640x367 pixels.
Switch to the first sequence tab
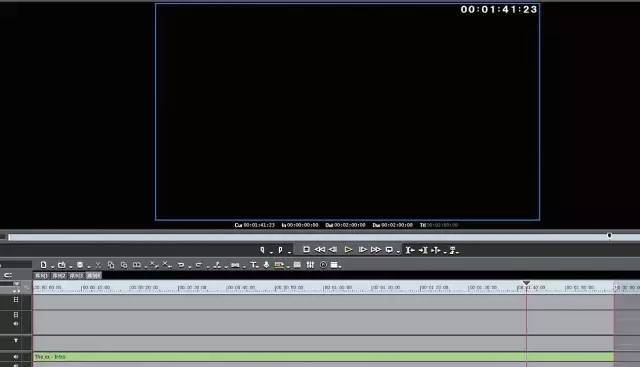[x=41, y=276]
